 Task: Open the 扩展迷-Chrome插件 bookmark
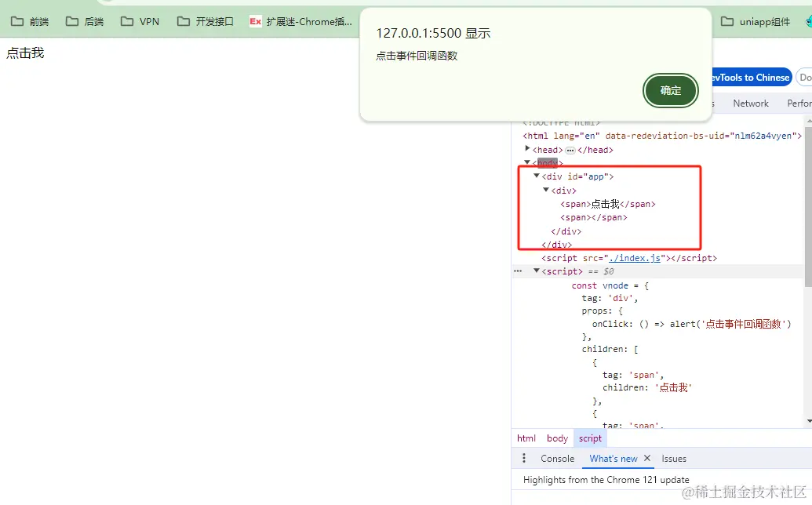[301, 22]
